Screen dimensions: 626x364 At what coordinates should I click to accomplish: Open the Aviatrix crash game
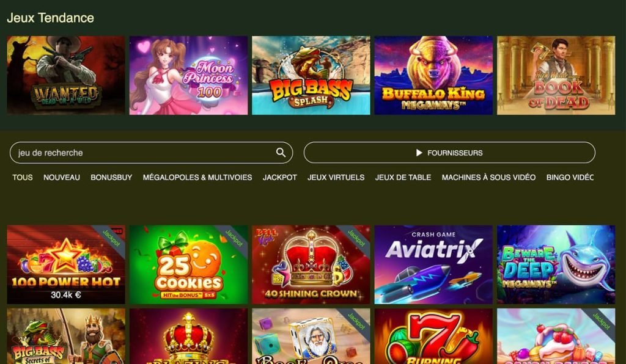click(433, 264)
